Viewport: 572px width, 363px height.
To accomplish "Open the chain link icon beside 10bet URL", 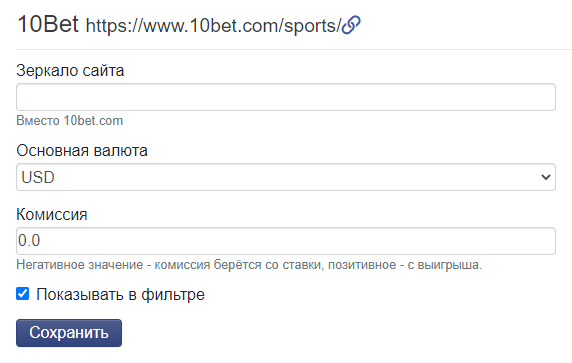I will [x=351, y=25].
